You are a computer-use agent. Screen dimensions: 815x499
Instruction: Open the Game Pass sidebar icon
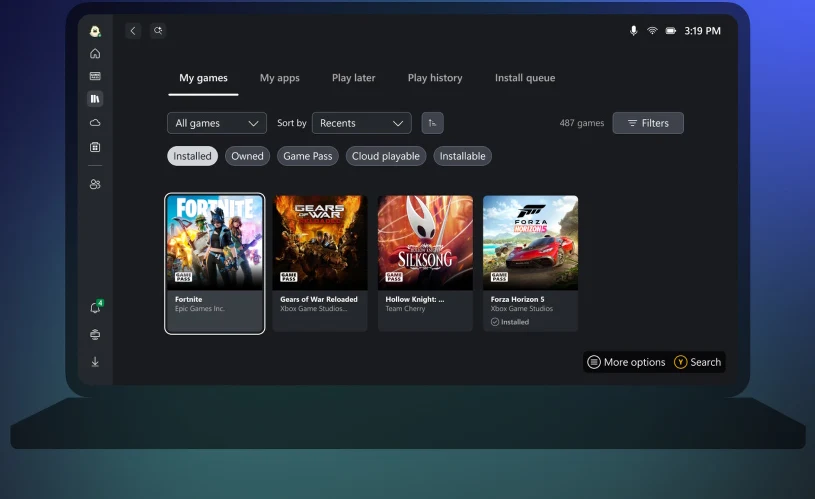point(95,76)
